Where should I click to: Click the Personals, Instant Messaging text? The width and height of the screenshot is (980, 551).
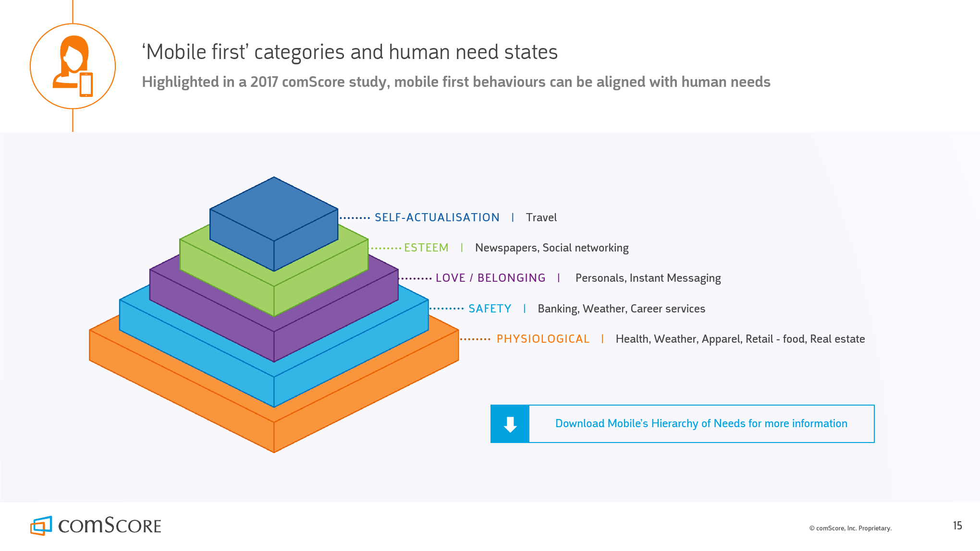point(648,278)
